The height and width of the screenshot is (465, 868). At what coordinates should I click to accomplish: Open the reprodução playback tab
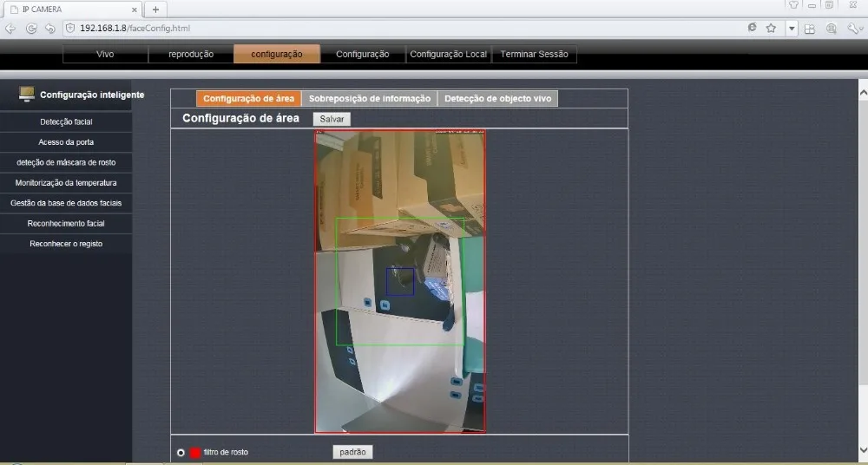click(x=191, y=55)
